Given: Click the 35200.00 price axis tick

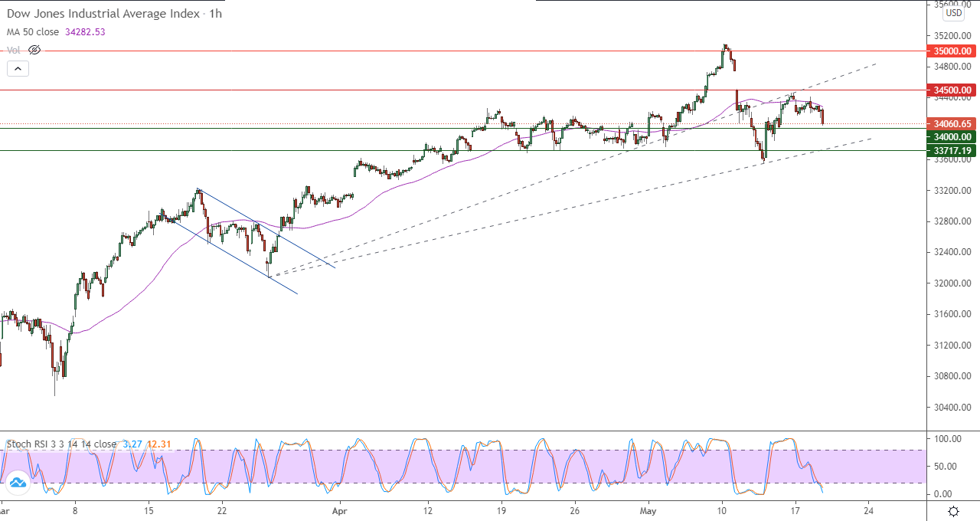Looking at the screenshot, I should tap(952, 35).
